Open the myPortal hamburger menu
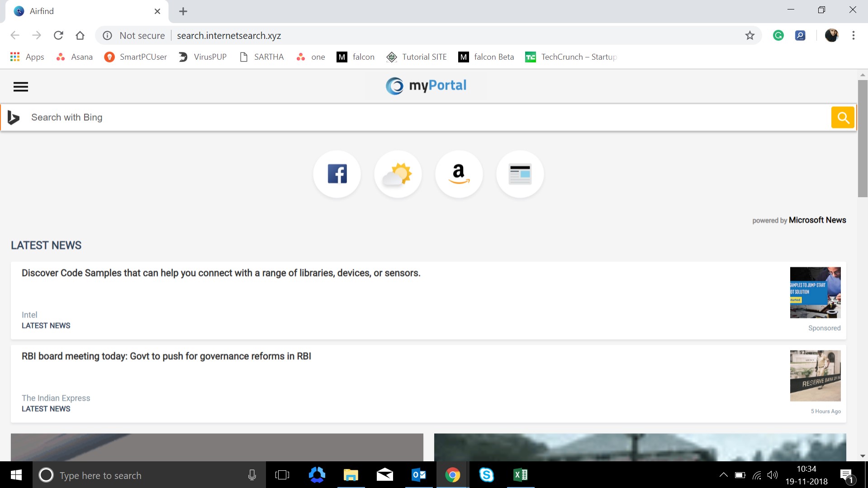The image size is (868, 488). (x=21, y=86)
